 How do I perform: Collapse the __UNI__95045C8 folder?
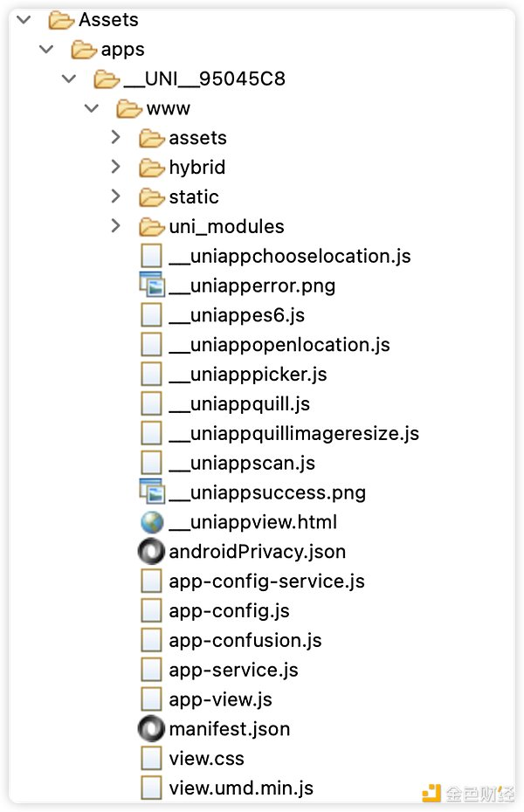click(69, 79)
